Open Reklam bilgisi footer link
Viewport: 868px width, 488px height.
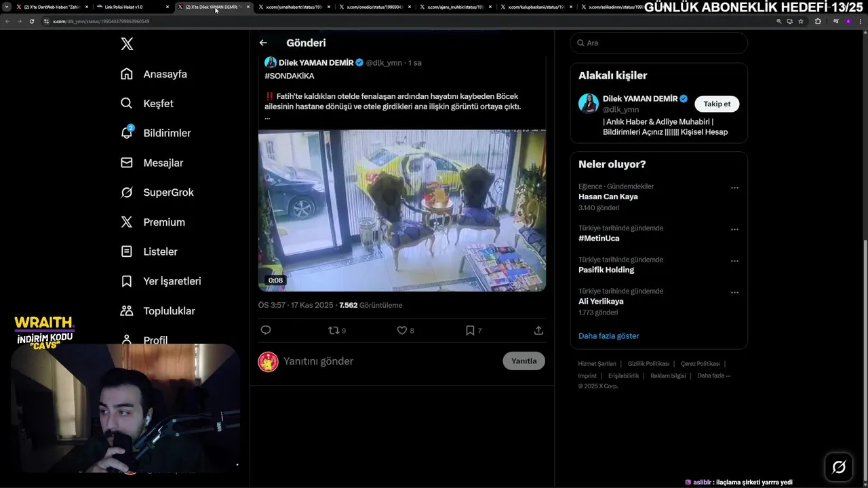click(x=668, y=375)
